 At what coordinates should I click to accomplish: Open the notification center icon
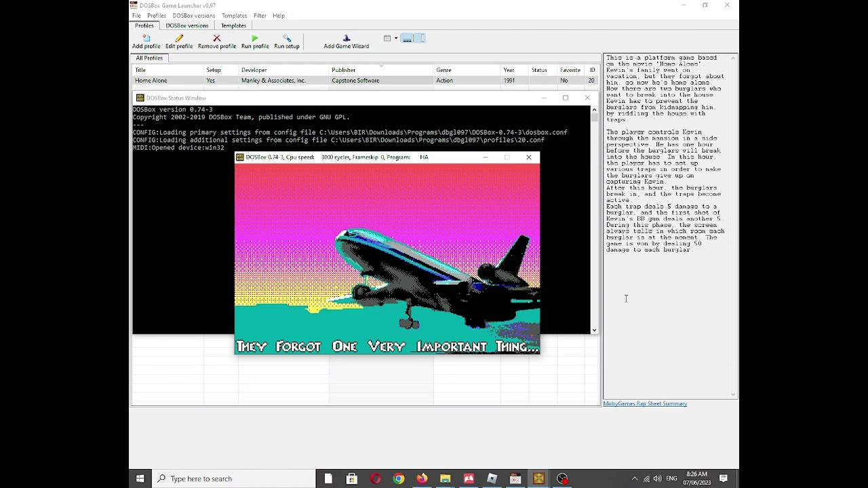tap(724, 479)
